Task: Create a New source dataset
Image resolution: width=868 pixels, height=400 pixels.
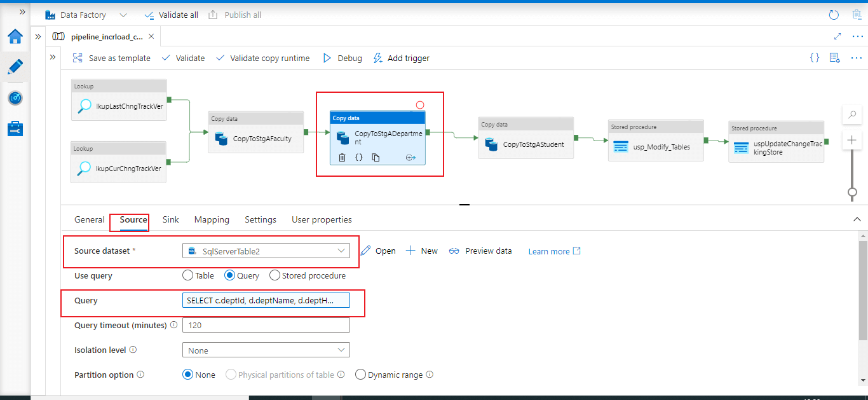Action: pyautogui.click(x=422, y=251)
